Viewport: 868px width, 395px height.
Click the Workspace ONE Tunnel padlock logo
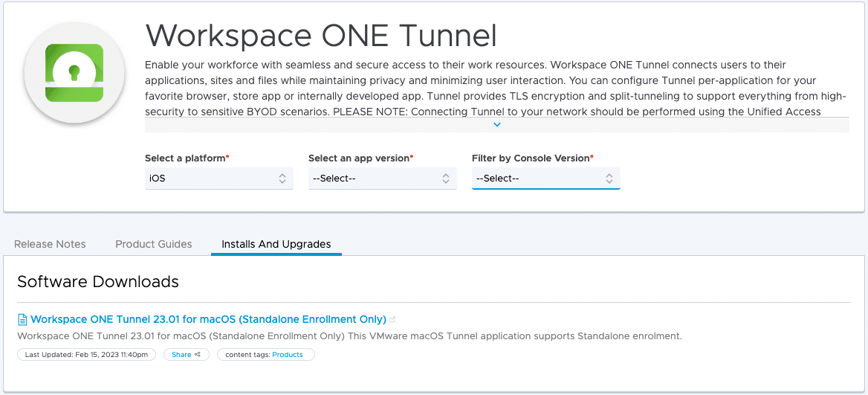point(73,73)
